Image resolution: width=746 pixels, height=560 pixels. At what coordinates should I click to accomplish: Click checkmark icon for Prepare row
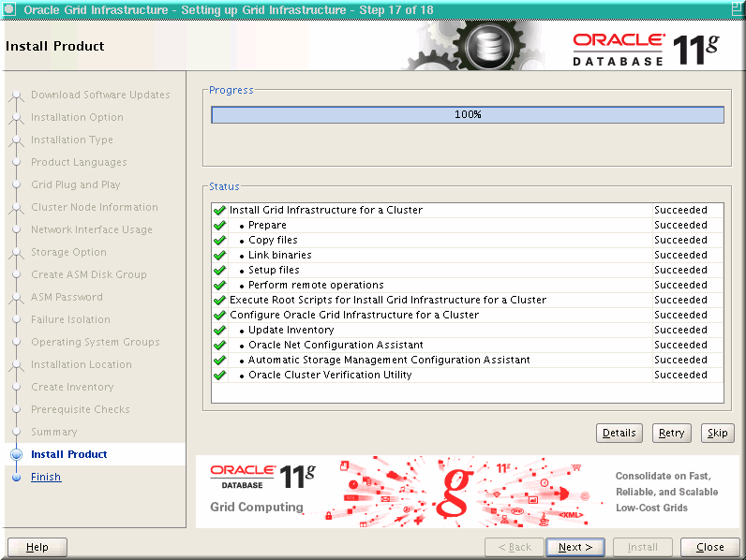220,225
